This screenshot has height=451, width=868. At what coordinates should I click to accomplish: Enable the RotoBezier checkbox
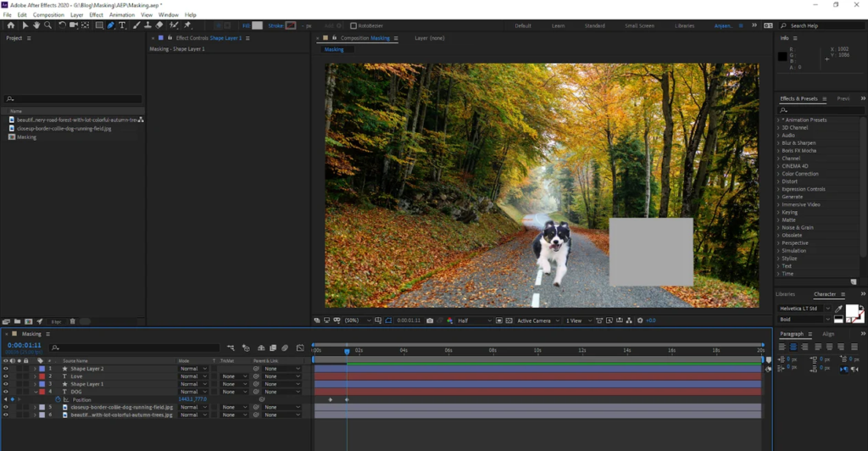(x=353, y=25)
